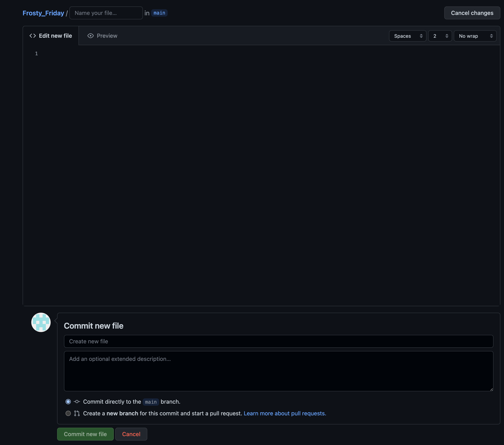Click the Create new file commit message field
This screenshot has width=504, height=445.
click(278, 341)
